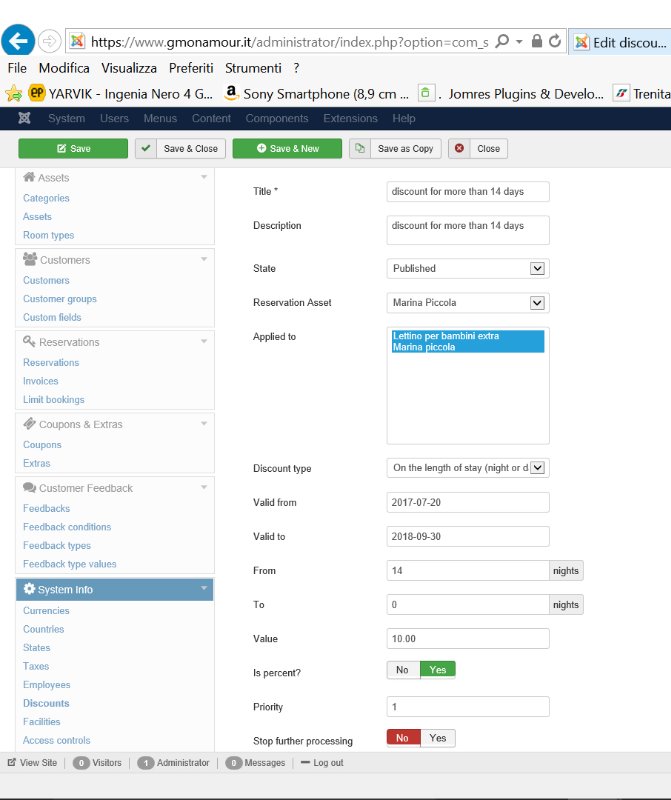
Task: Click the Save as Copy icon
Action: pyautogui.click(x=360, y=148)
